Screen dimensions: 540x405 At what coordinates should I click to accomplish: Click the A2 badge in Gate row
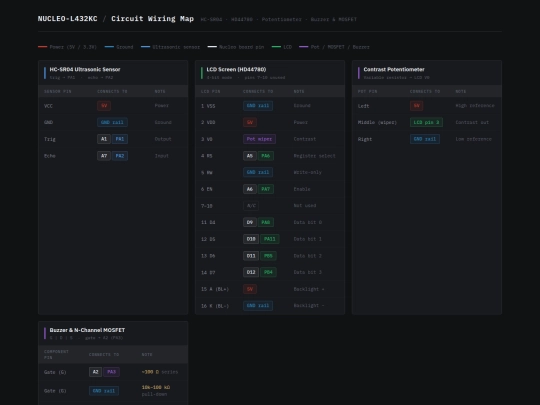[95, 372]
